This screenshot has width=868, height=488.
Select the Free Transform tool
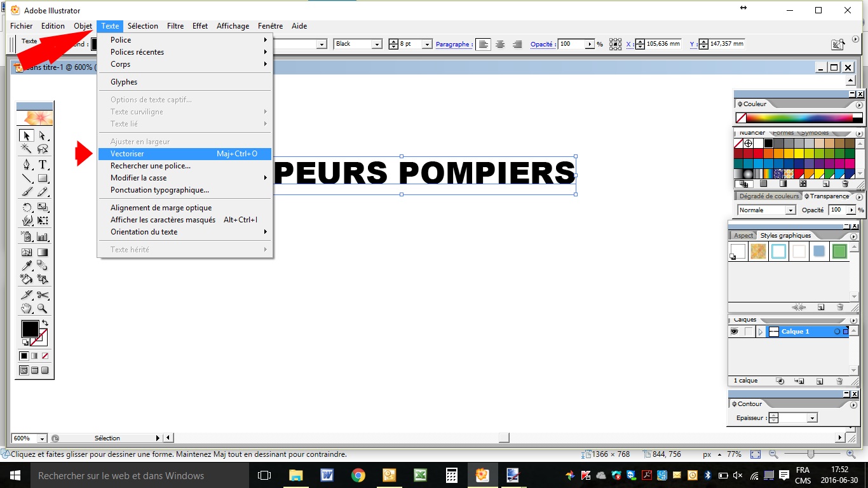(x=43, y=220)
